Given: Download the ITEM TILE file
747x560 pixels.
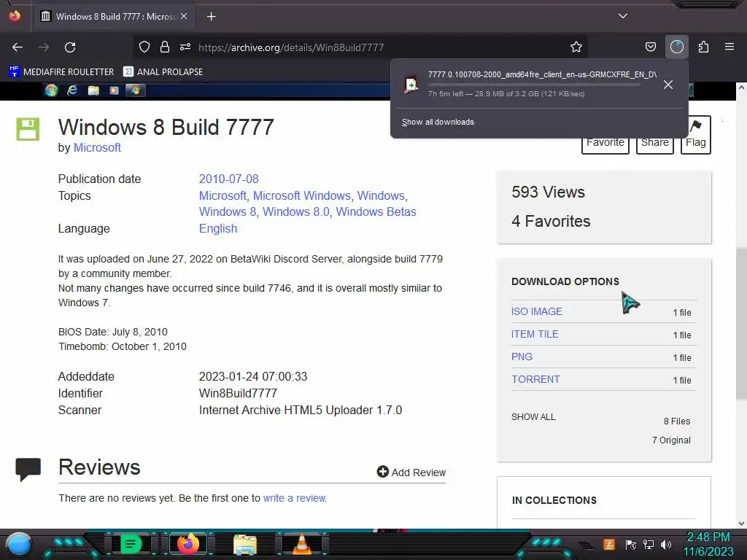Looking at the screenshot, I should coord(535,334).
